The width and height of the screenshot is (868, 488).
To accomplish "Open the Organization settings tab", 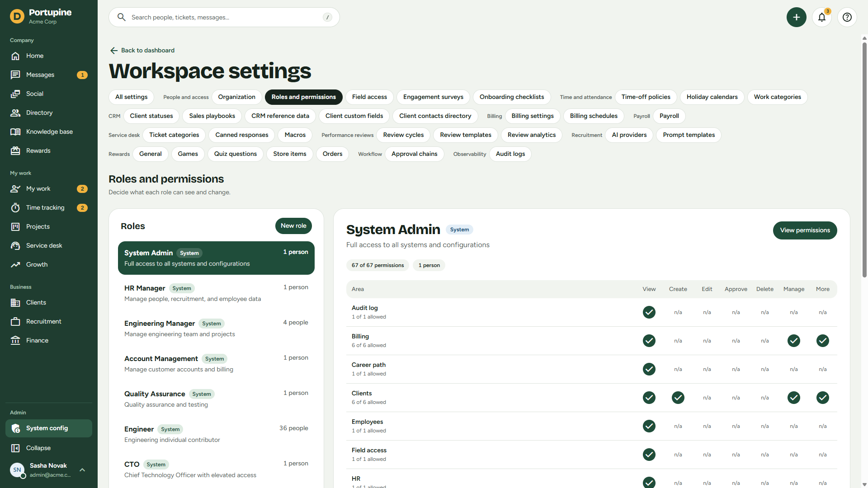I will coord(236,97).
